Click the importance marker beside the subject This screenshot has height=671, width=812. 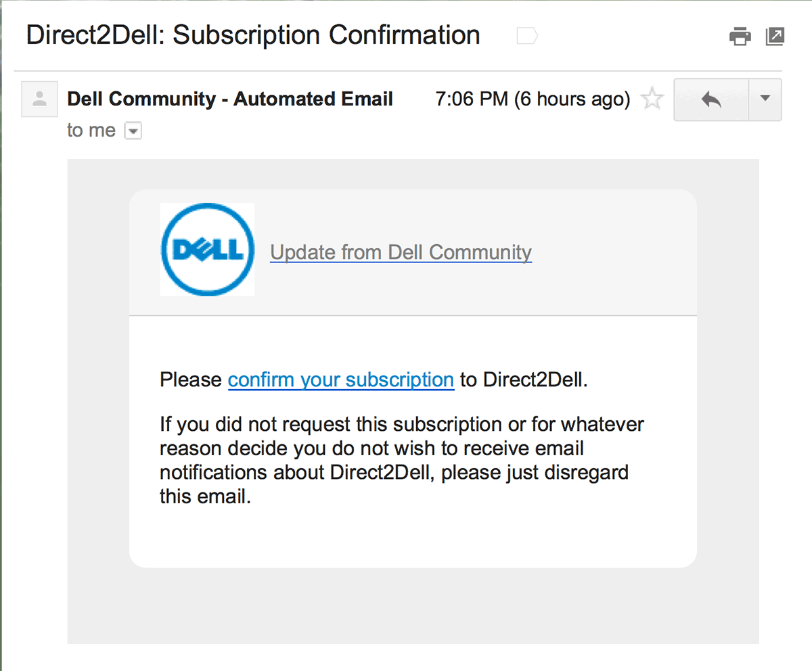pyautogui.click(x=526, y=36)
